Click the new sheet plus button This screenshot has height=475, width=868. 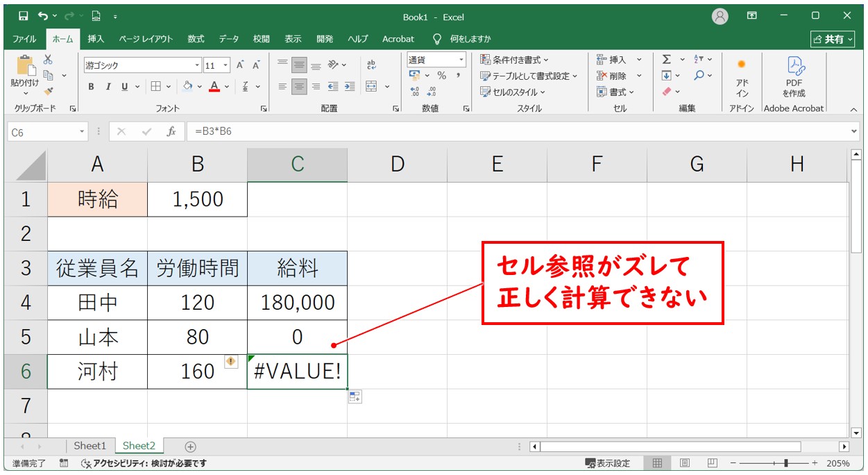coord(191,447)
